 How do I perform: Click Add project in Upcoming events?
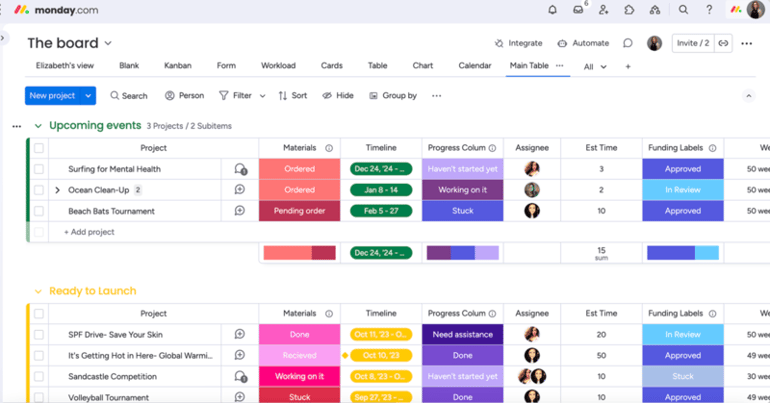pos(89,232)
